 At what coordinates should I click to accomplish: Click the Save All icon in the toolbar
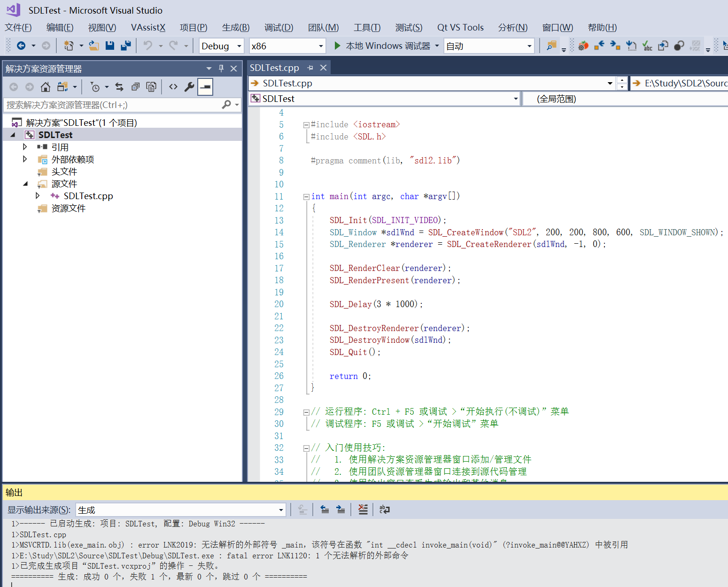pyautogui.click(x=125, y=46)
